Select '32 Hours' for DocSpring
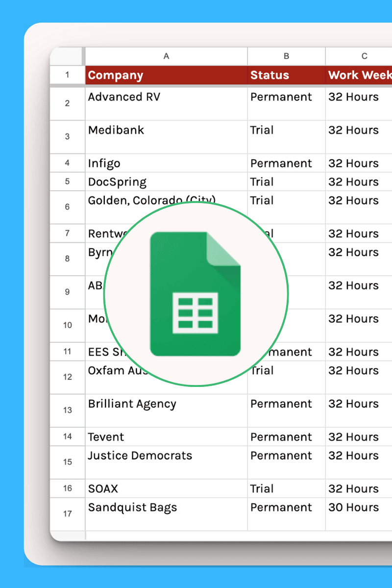 pos(359,181)
